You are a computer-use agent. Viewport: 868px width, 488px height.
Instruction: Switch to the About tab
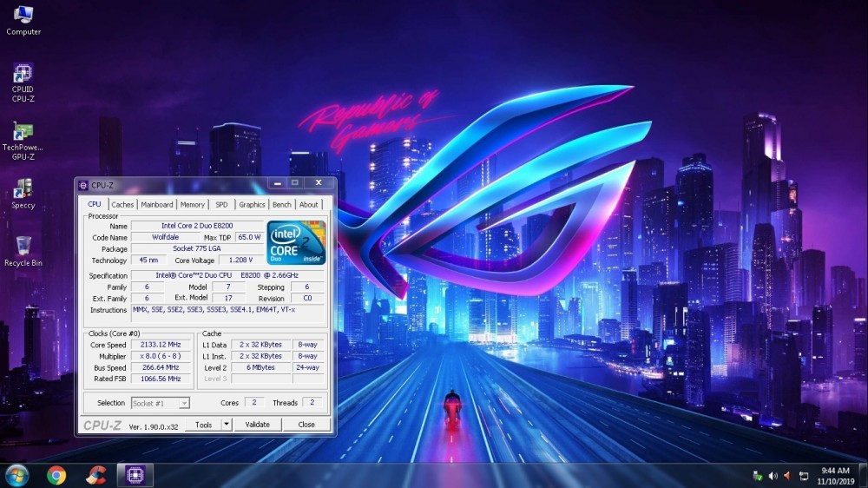308,204
